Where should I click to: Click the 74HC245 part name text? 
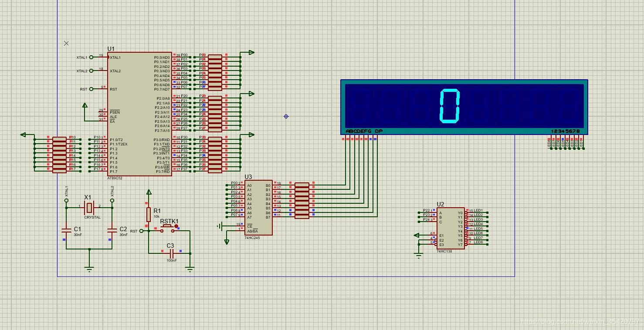[252, 238]
